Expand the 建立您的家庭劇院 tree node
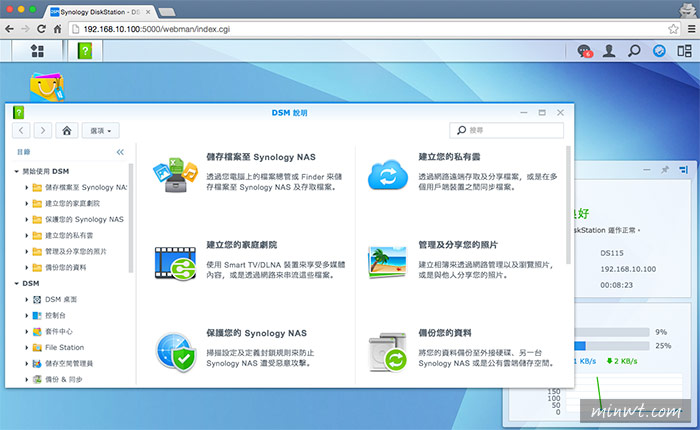This screenshot has height=430, width=700. tap(26, 204)
